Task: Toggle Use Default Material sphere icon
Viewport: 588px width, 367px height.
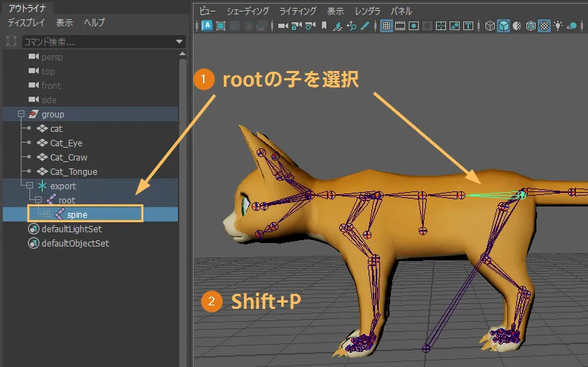Action: 517,26
